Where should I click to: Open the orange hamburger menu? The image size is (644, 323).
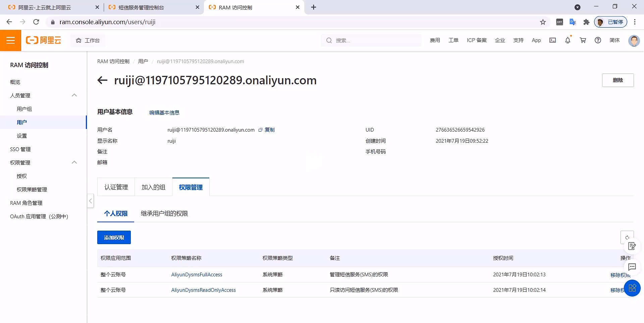(10, 40)
